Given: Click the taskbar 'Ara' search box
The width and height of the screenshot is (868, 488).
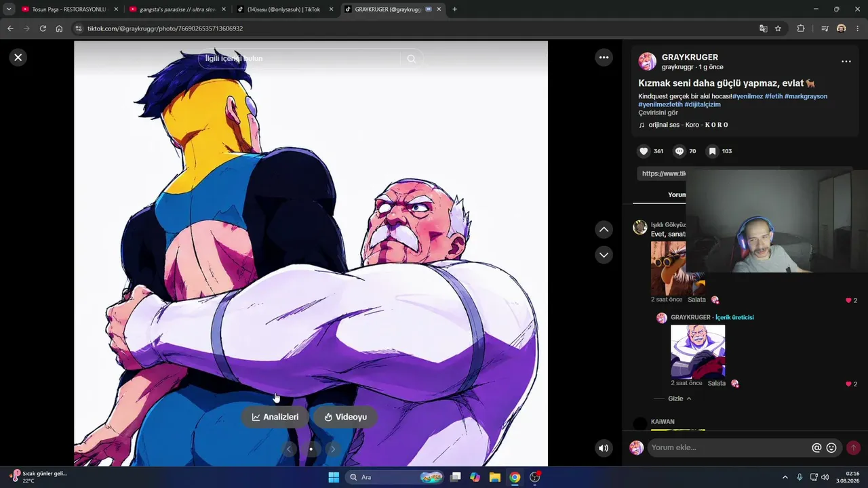Looking at the screenshot, I should [395, 477].
